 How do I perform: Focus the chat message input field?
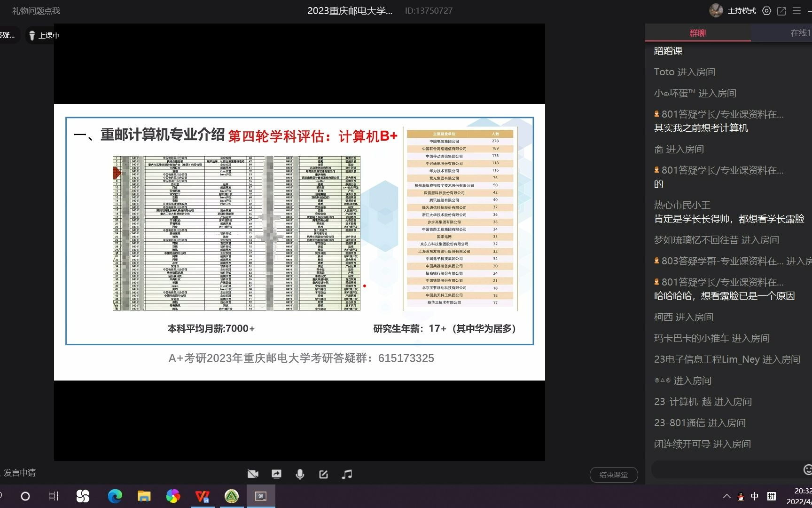(728, 469)
